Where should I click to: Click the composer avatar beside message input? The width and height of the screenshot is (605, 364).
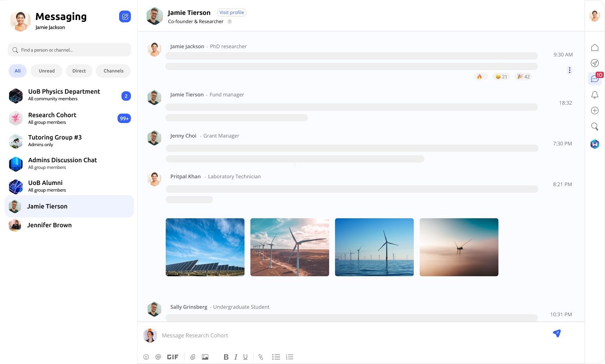(x=150, y=335)
